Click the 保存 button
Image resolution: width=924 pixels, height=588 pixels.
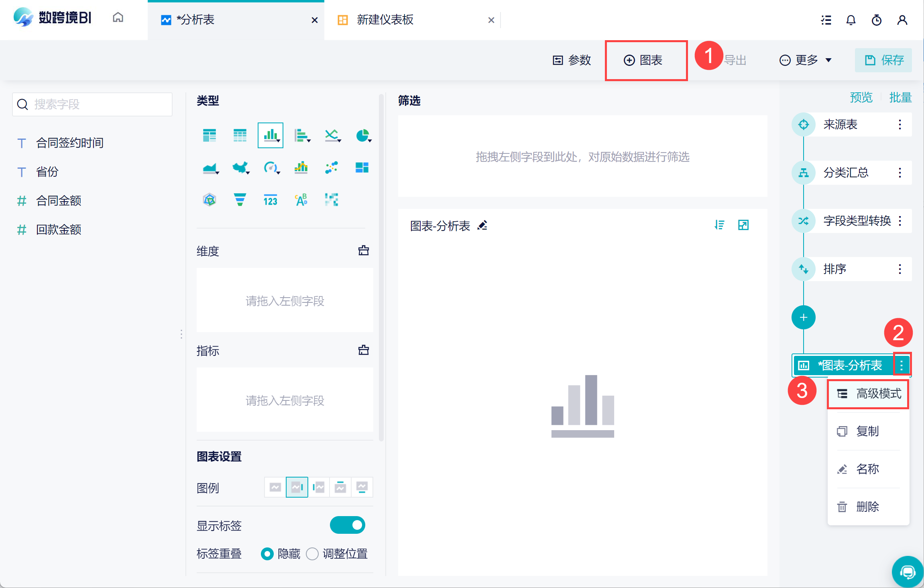click(883, 60)
